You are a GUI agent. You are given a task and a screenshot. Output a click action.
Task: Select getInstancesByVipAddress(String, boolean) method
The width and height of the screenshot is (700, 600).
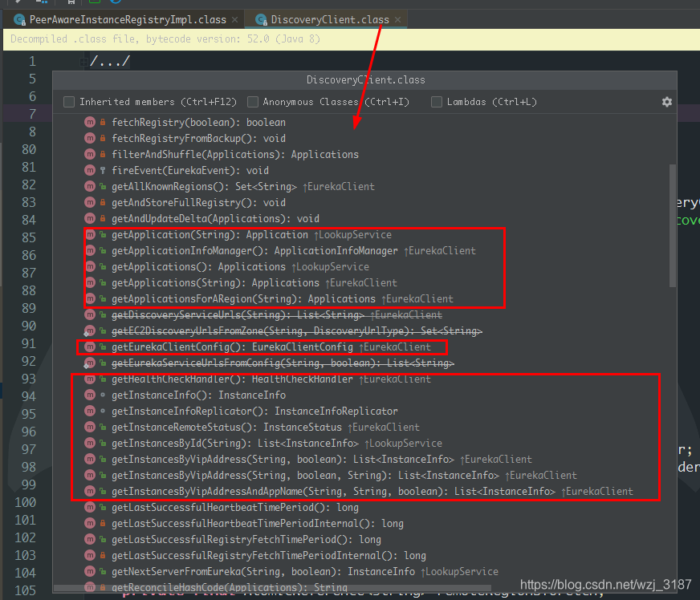click(322, 460)
